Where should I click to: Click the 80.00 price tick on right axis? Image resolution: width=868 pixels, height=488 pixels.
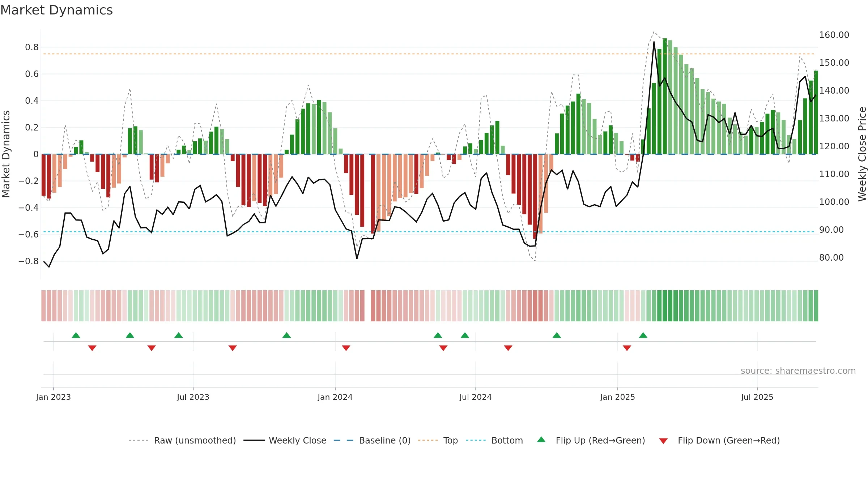[x=831, y=258]
